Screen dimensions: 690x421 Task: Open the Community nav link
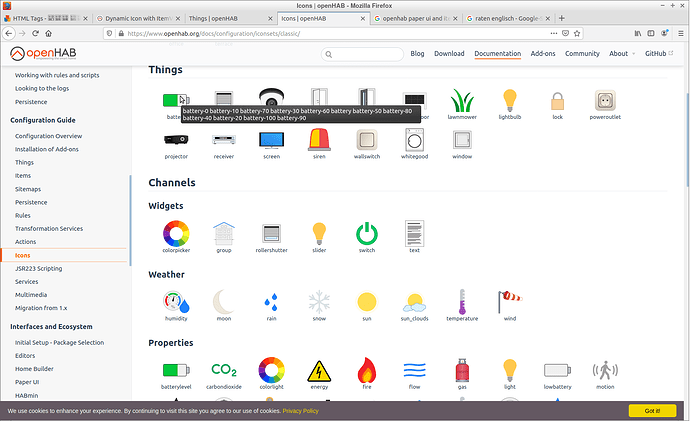[582, 53]
